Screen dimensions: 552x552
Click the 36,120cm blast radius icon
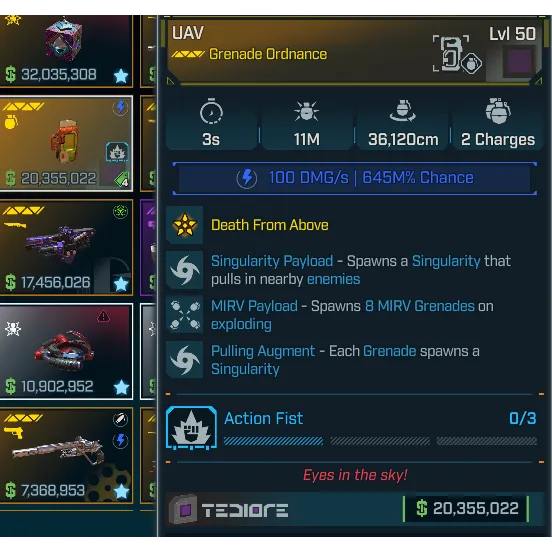point(402,111)
